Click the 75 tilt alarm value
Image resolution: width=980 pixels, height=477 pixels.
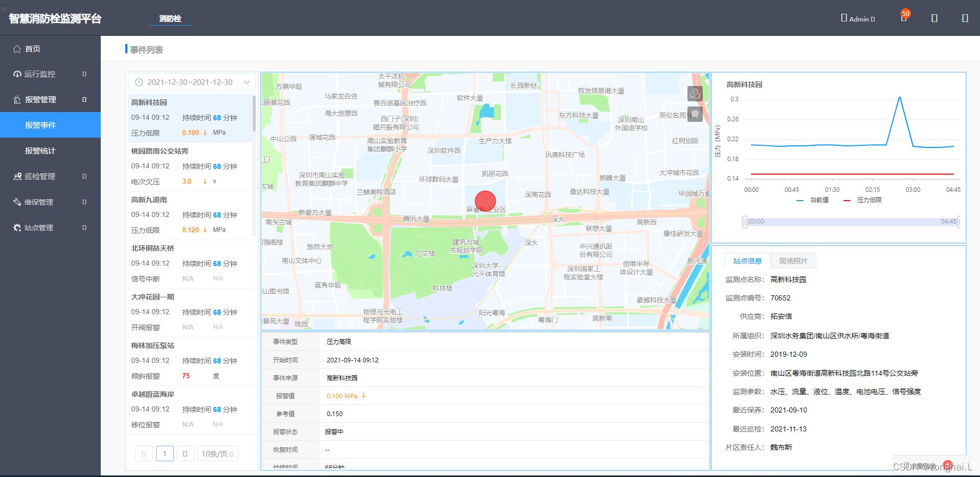[186, 376]
